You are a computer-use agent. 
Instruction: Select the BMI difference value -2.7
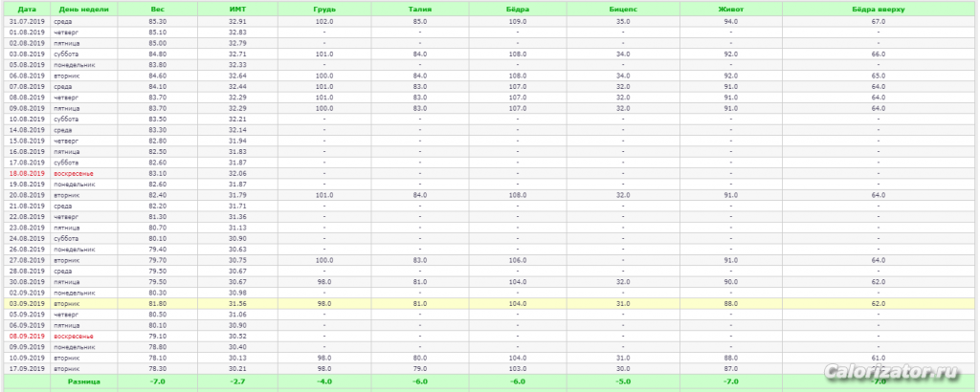click(237, 381)
